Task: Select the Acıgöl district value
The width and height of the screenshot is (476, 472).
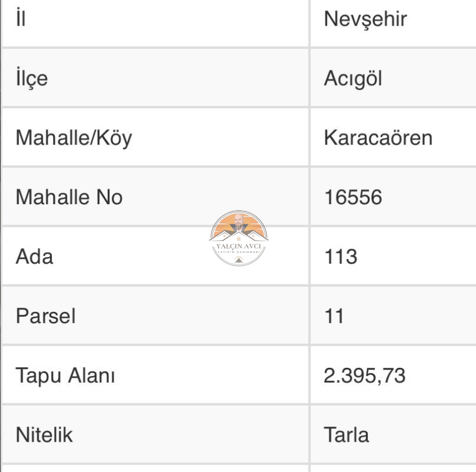Action: pyautogui.click(x=353, y=79)
